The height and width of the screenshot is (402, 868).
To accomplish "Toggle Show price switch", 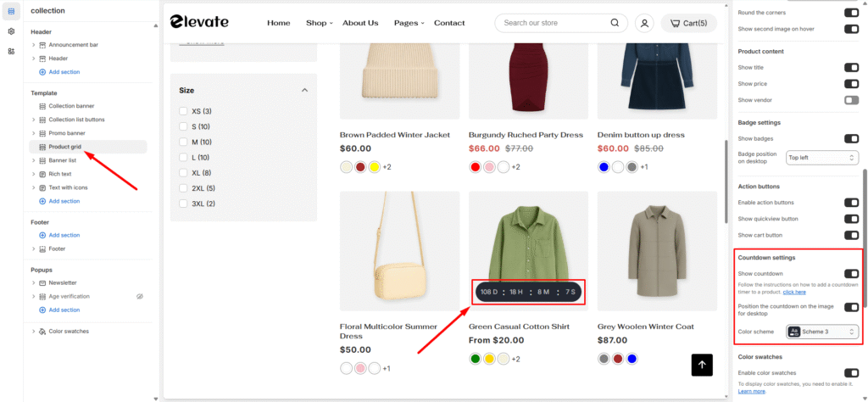I will [851, 84].
